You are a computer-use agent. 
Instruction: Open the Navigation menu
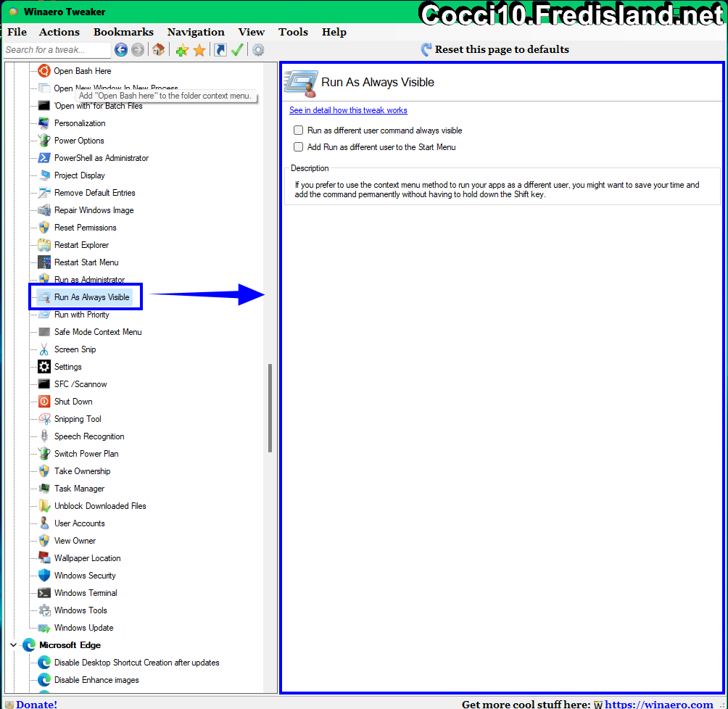click(196, 32)
